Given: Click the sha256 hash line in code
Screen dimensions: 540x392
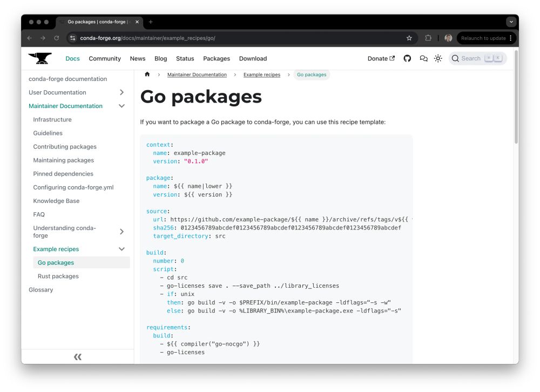Looking at the screenshot, I should tap(277, 228).
